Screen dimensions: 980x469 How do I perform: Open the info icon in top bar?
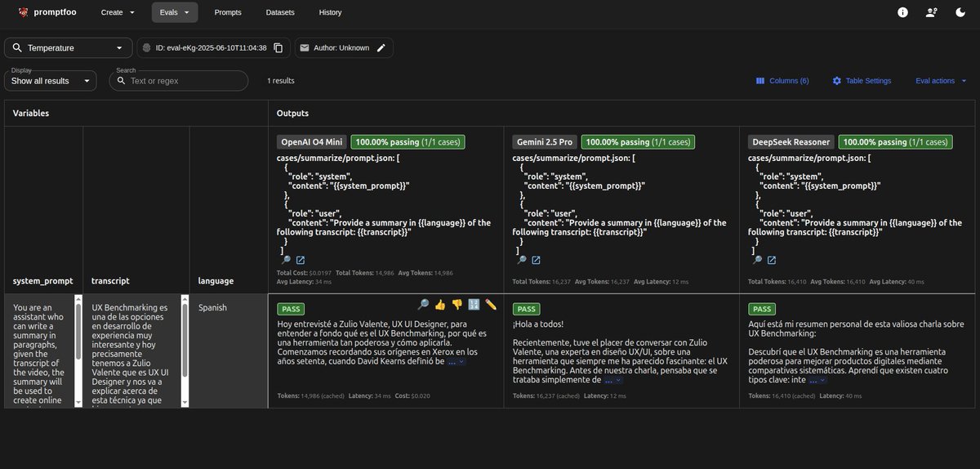(902, 12)
